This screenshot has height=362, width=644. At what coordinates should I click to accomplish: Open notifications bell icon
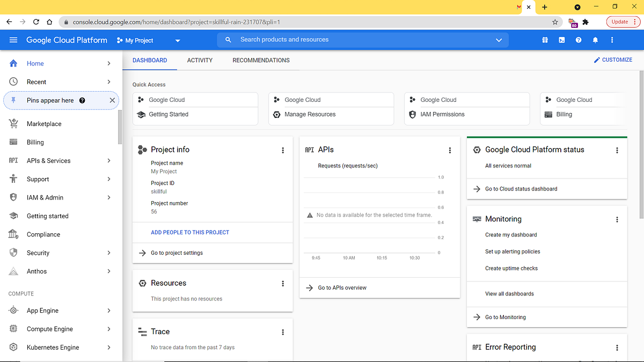(x=595, y=40)
